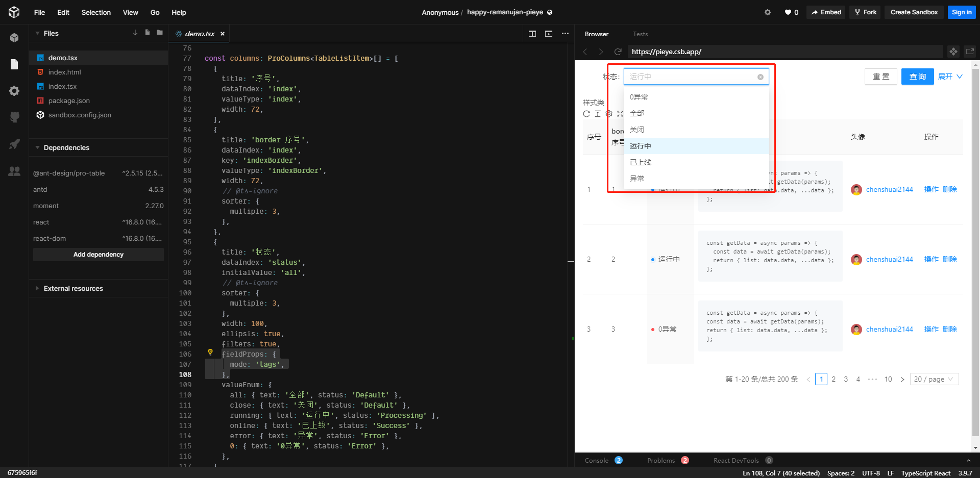The width and height of the screenshot is (980, 478).
Task: Click the blue 查询 query button
Action: (x=917, y=76)
